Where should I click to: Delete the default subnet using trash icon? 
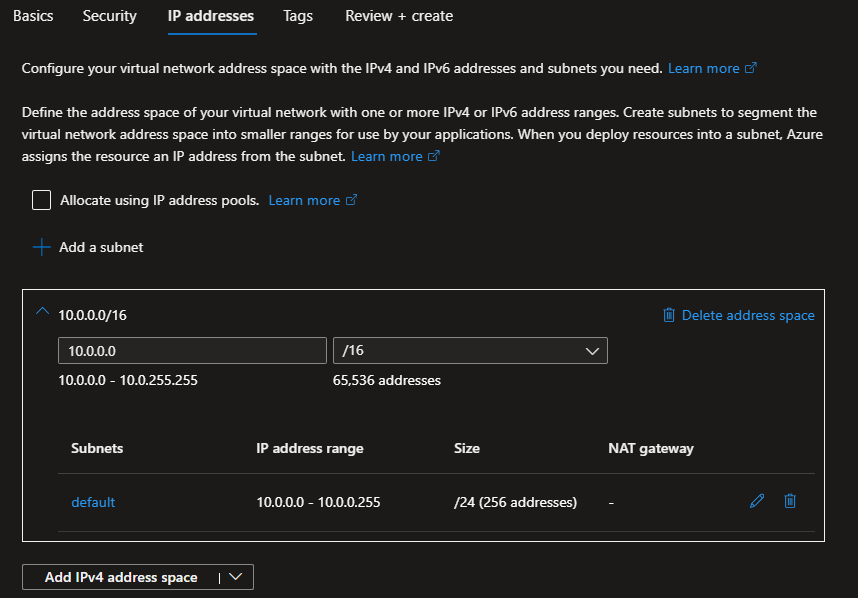coord(790,501)
